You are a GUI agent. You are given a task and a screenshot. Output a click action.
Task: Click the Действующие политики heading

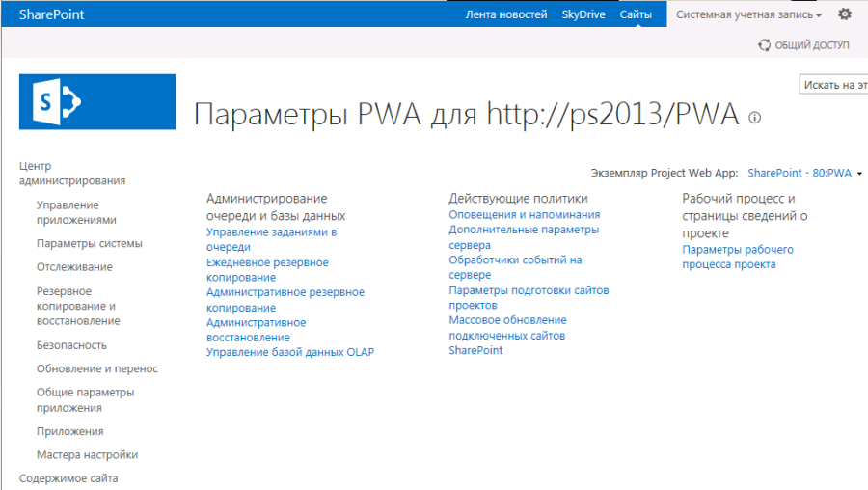pyautogui.click(x=518, y=198)
